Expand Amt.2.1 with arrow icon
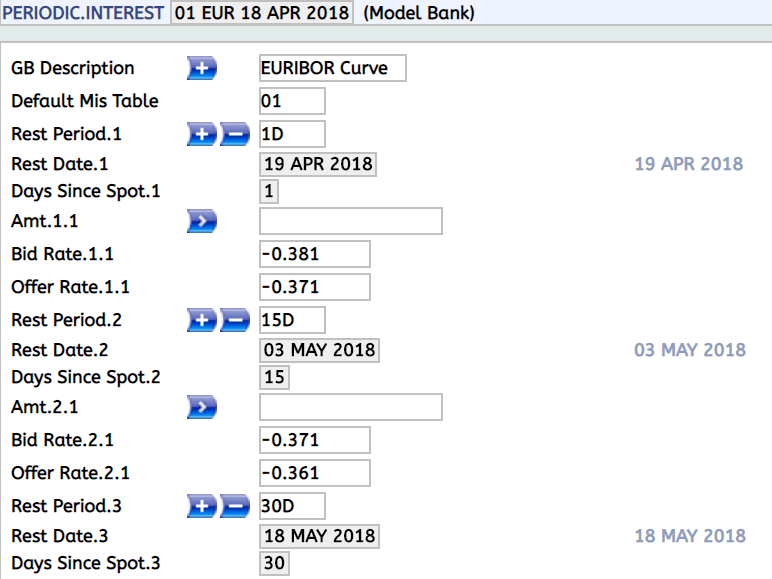Image resolution: width=772 pixels, height=579 pixels. point(202,407)
